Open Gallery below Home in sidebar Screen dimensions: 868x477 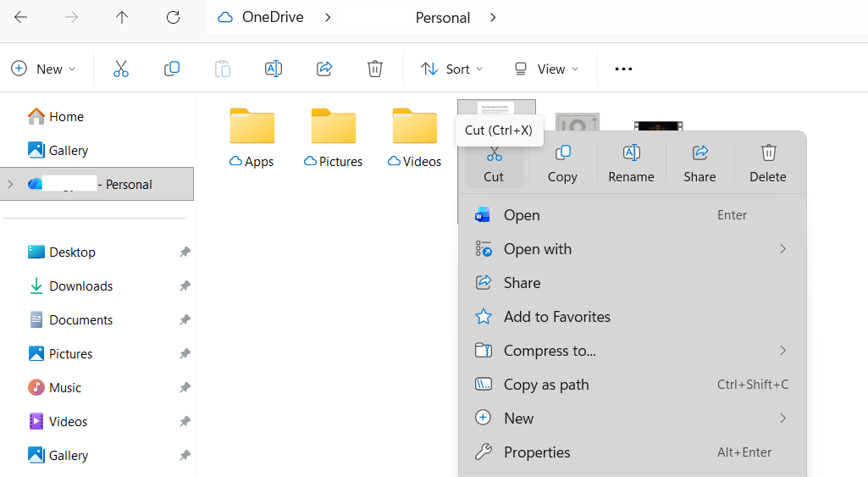point(58,150)
